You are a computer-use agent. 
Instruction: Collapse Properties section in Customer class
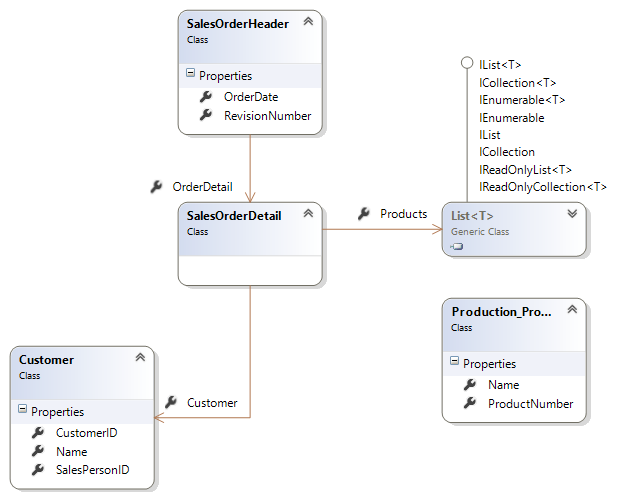tap(22, 408)
